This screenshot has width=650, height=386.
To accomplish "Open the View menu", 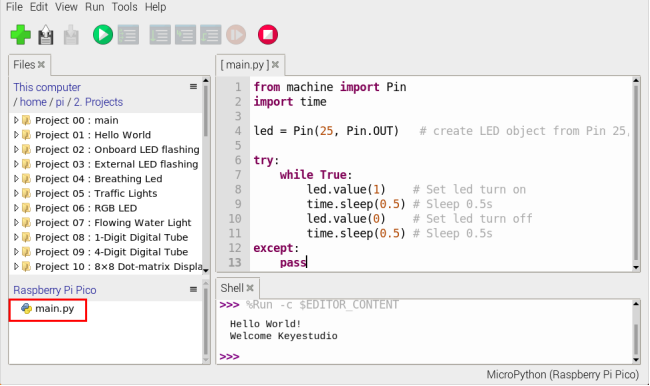I will pos(66,7).
